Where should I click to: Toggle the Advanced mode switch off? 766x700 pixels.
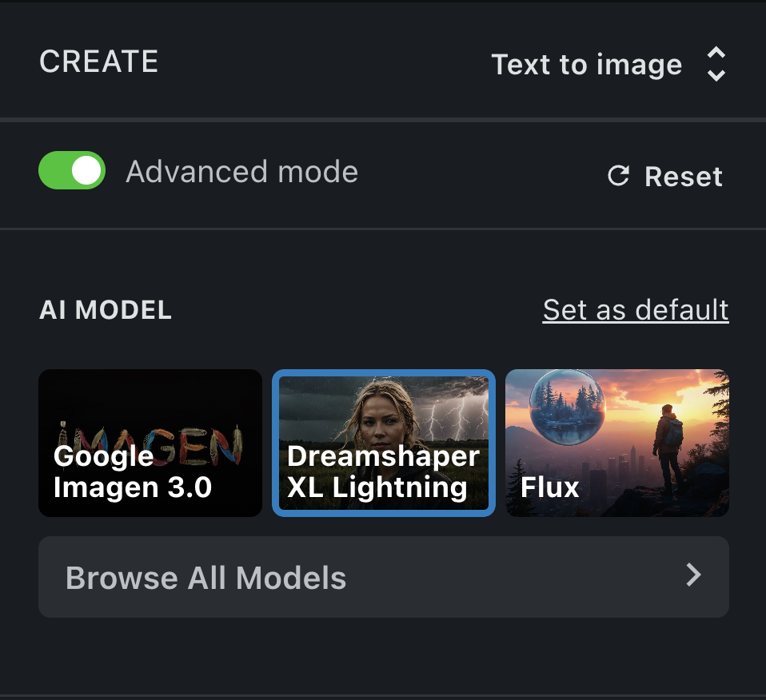72,170
